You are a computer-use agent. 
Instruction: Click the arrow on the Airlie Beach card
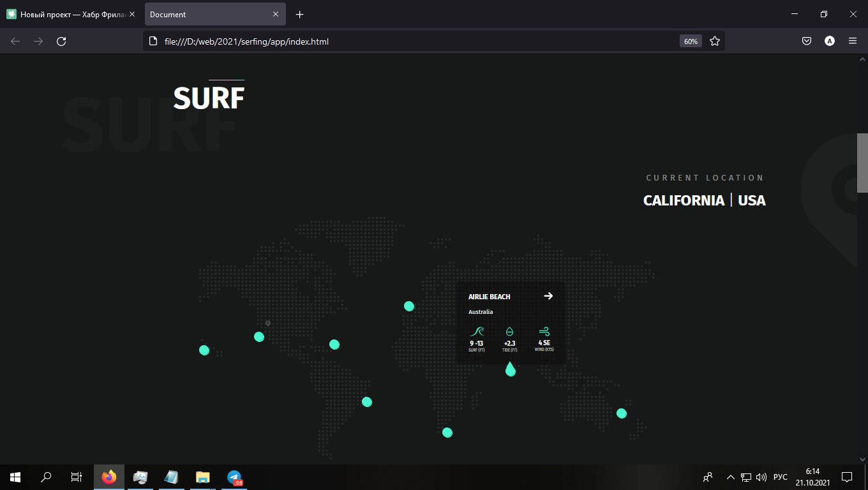tap(548, 296)
